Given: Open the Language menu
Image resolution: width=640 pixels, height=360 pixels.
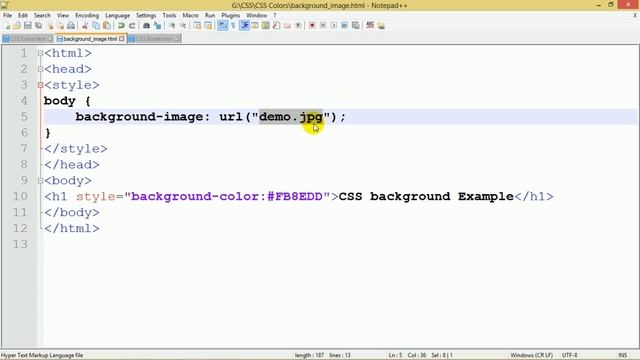Looking at the screenshot, I should click(x=118, y=16).
